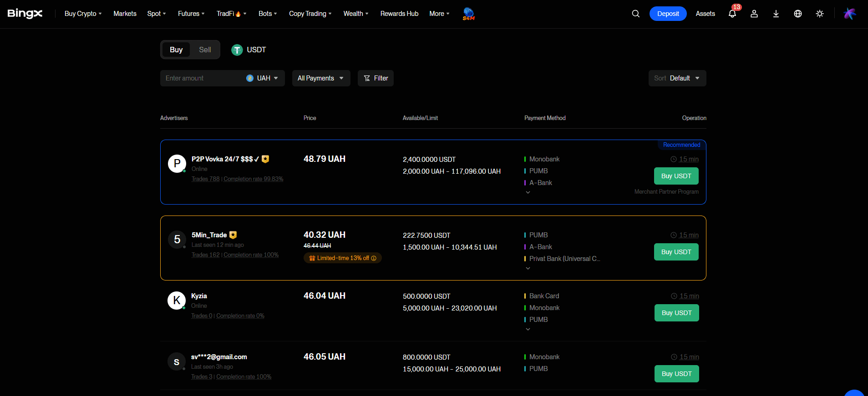Expand payment methods for 5Min_Trade
Image resolution: width=868 pixels, height=396 pixels.
[528, 268]
